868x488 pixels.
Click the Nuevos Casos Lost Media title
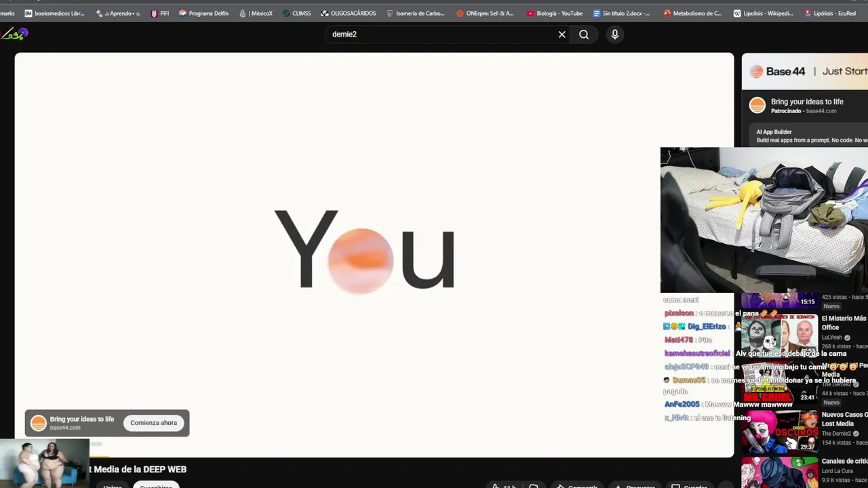click(844, 419)
